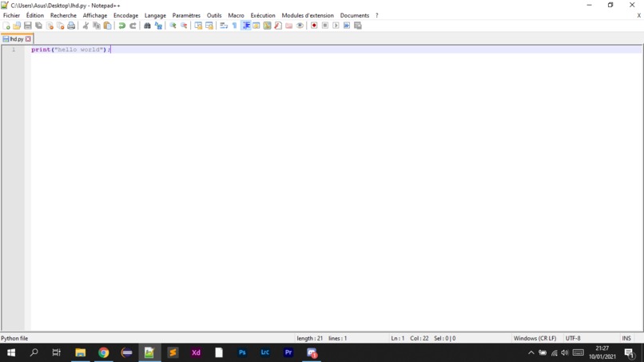This screenshot has height=362, width=644.
Task: Open the ? help menu
Action: 376,15
